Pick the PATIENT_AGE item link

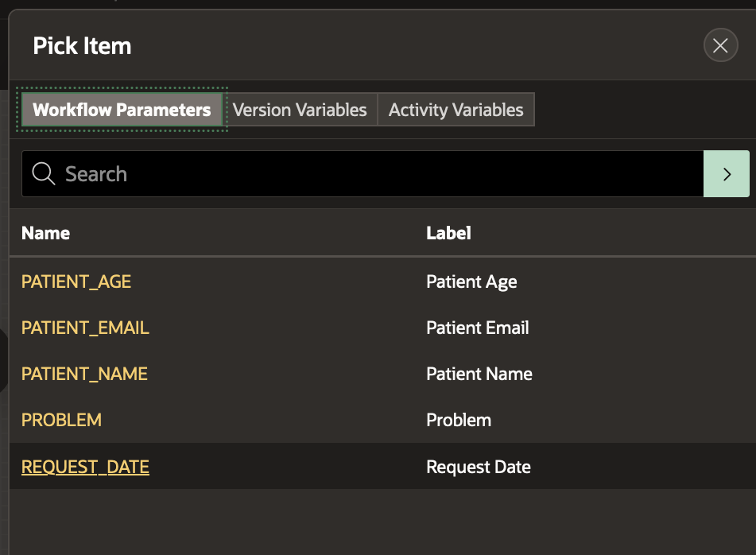tap(76, 281)
